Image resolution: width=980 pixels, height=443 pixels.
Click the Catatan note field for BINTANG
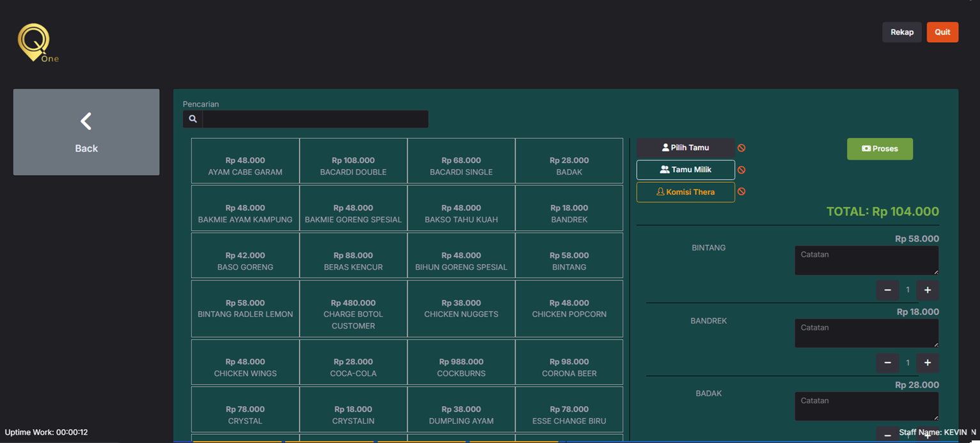click(x=867, y=261)
